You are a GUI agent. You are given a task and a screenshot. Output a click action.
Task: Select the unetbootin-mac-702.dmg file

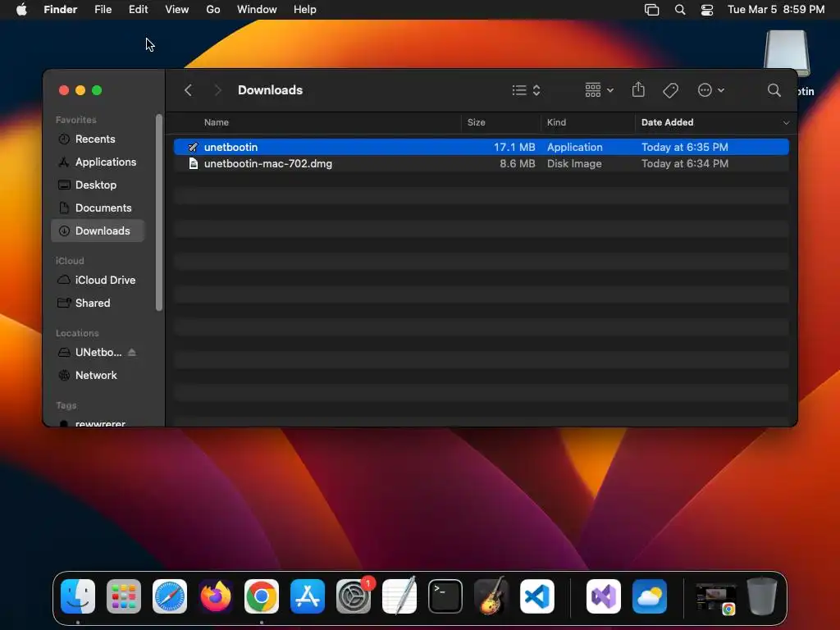481,163
